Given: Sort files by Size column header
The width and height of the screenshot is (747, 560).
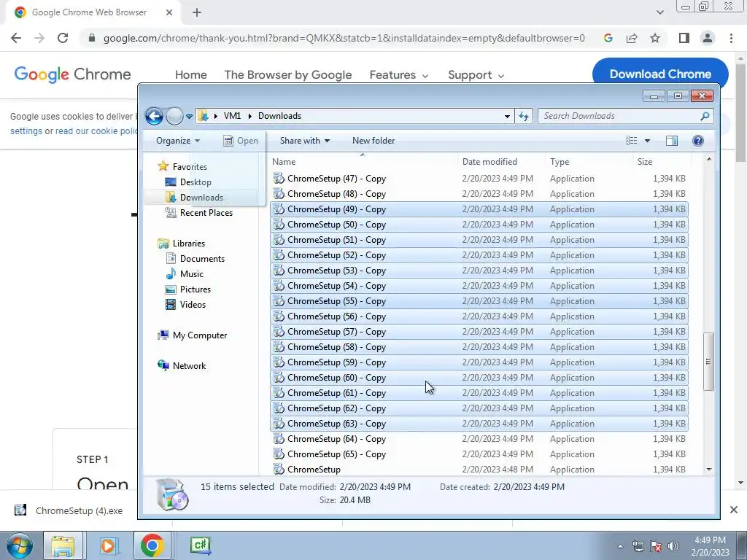Looking at the screenshot, I should point(662,161).
